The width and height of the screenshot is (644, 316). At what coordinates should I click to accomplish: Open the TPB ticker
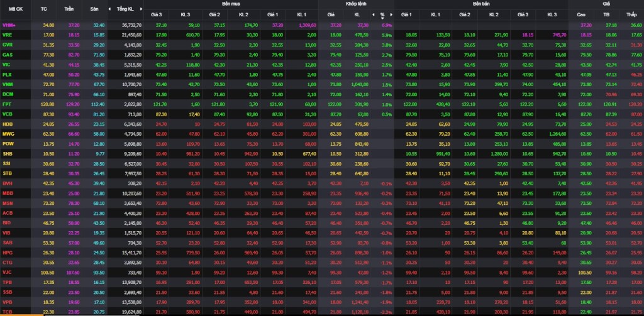click(7, 282)
